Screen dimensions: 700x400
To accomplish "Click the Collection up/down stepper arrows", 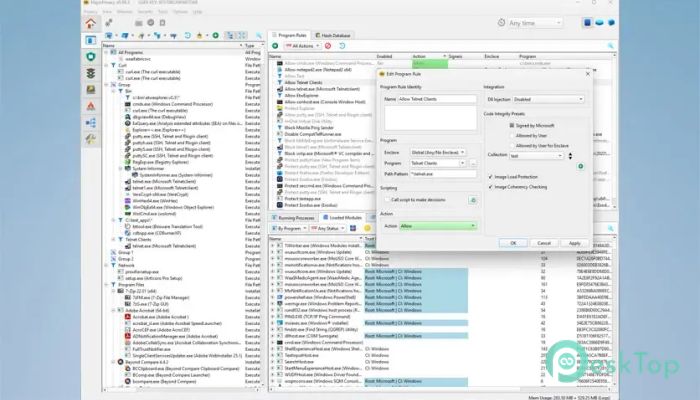I will 570,156.
